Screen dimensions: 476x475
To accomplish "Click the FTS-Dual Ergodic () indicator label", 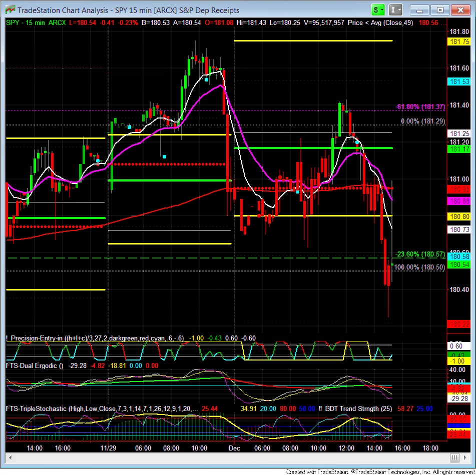I will click(35, 365).
